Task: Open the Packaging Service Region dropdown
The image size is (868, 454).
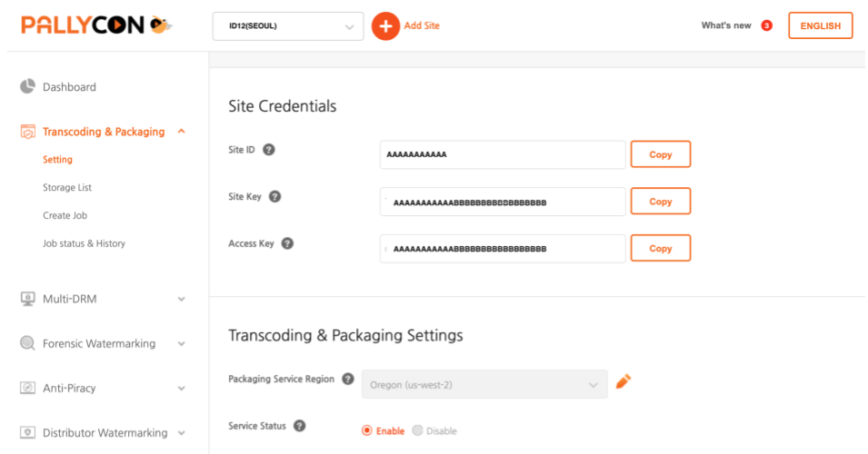Action: [484, 384]
